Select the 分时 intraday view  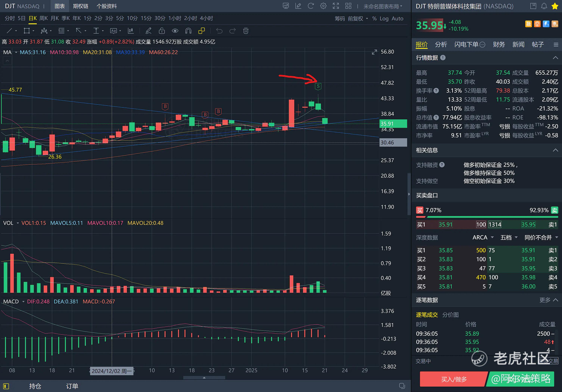click(x=10, y=18)
